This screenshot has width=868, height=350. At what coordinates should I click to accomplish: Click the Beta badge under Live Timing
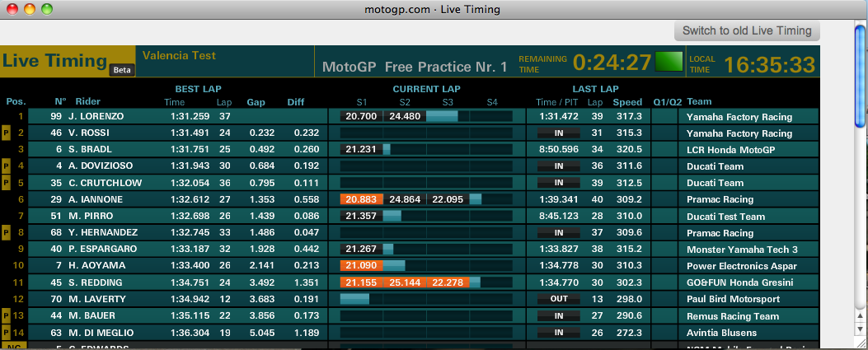click(122, 70)
